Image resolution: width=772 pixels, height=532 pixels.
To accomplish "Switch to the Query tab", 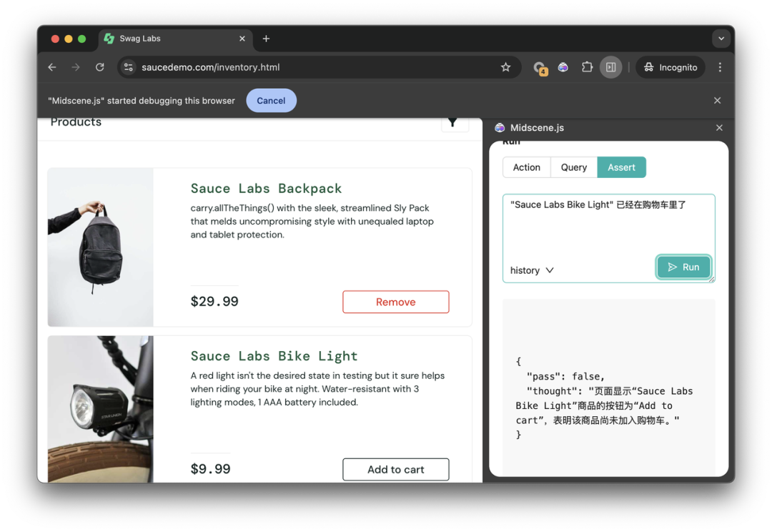I will [x=573, y=167].
